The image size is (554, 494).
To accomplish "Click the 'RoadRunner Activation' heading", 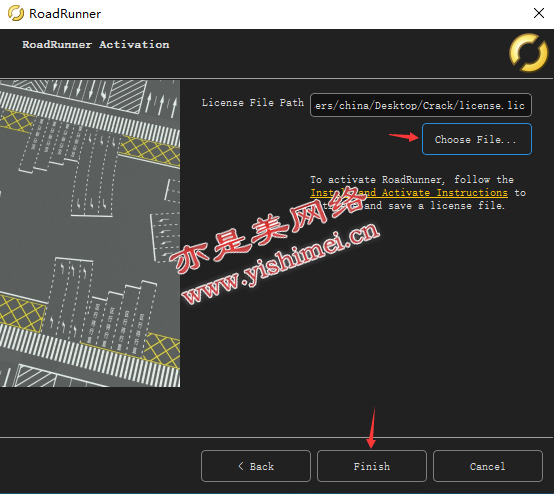I will tap(96, 45).
